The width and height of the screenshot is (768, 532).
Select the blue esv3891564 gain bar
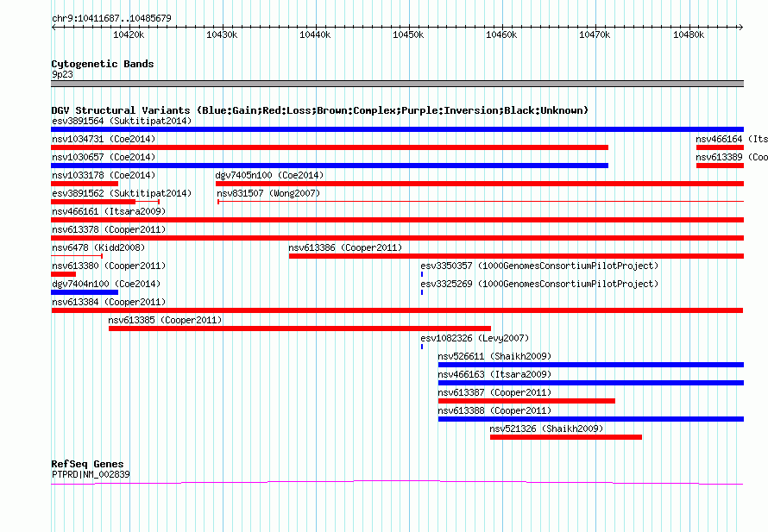[397, 129]
